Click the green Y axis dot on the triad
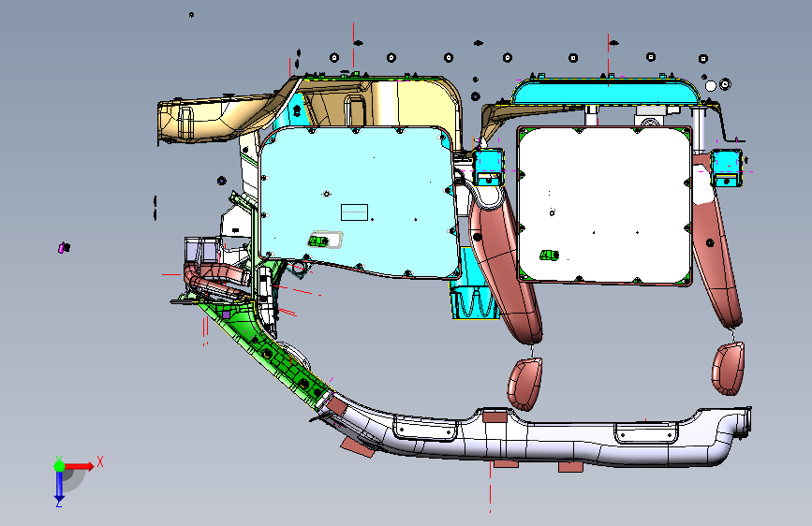The height and width of the screenshot is (526, 812). 60,466
